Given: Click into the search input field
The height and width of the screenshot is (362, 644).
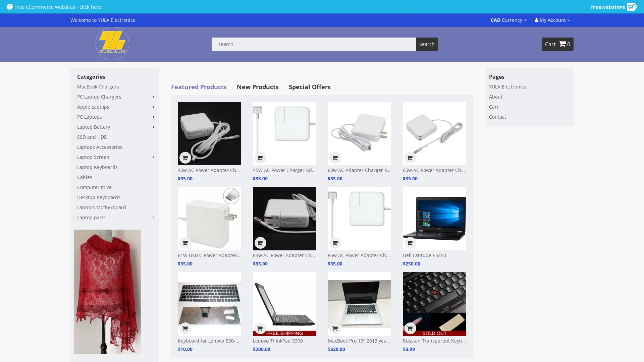Looking at the screenshot, I should coord(314,44).
